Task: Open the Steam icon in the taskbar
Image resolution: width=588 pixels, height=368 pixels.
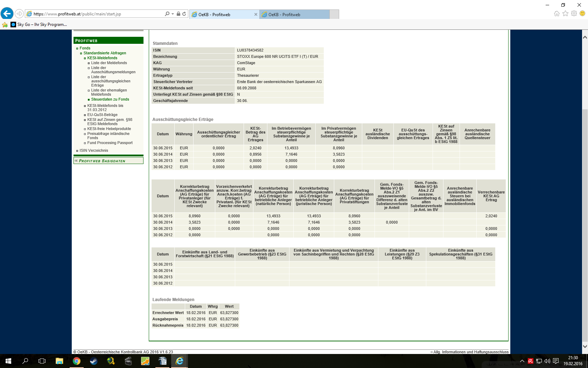Action: coord(93,361)
